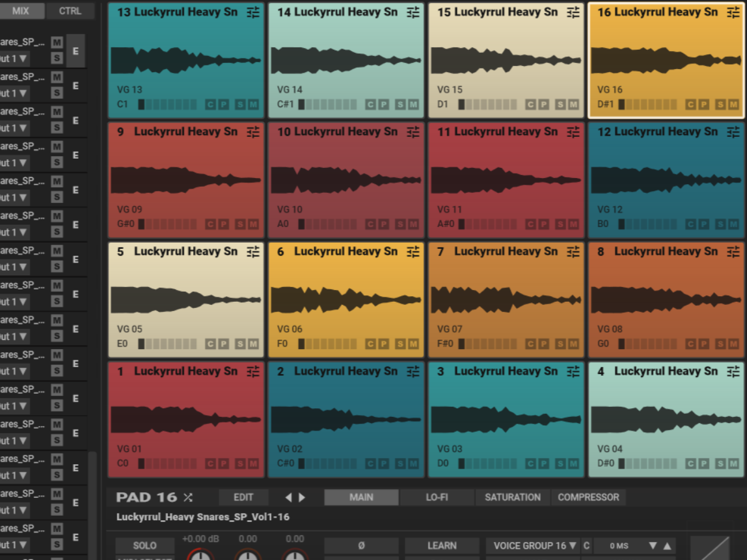Toggle P button on pad 14
Image resolution: width=747 pixels, height=560 pixels.
click(x=383, y=105)
